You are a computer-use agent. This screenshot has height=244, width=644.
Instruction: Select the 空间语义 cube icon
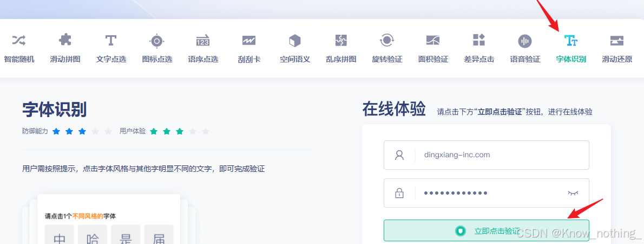pos(295,40)
